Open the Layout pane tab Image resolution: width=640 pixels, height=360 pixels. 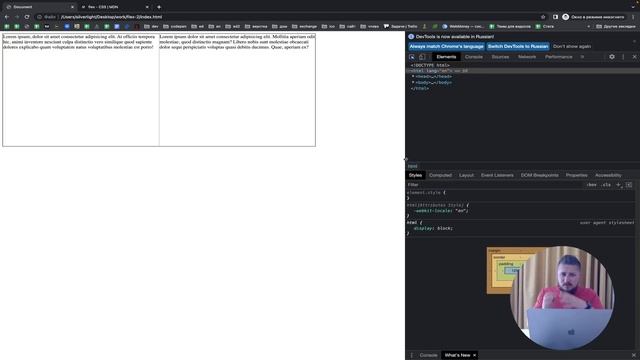click(466, 175)
